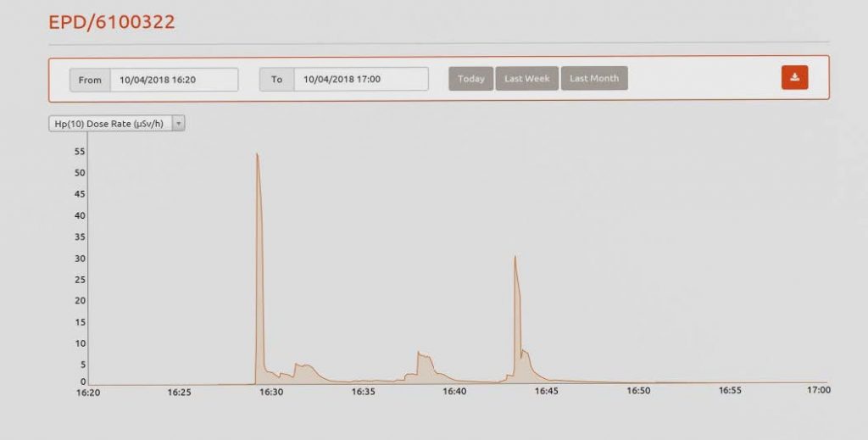Image resolution: width=868 pixels, height=440 pixels.
Task: Click the 30 y-axis label
Action: [x=80, y=259]
